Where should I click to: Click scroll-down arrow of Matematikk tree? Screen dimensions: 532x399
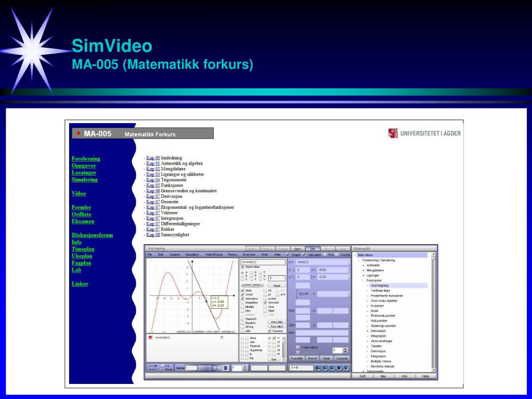click(434, 370)
